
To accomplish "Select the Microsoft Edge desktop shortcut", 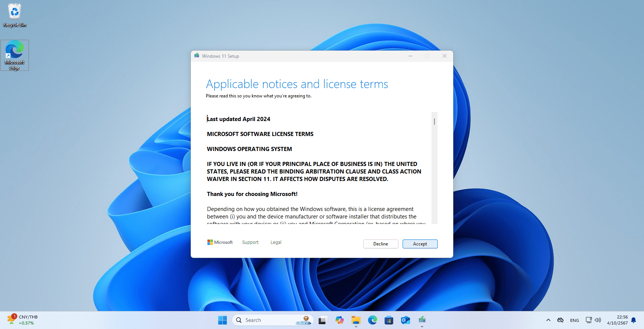I will (x=15, y=55).
